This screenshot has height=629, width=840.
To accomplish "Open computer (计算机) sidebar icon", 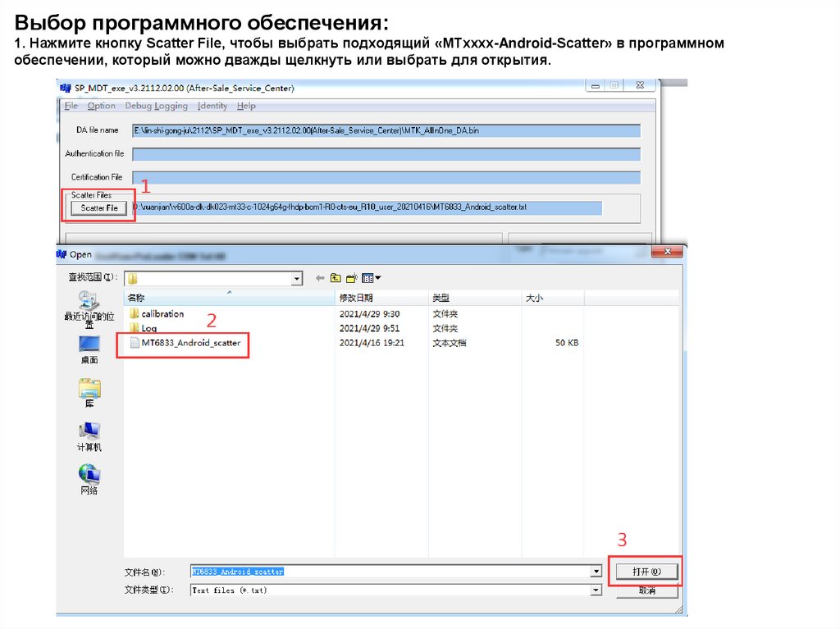I will (89, 436).
